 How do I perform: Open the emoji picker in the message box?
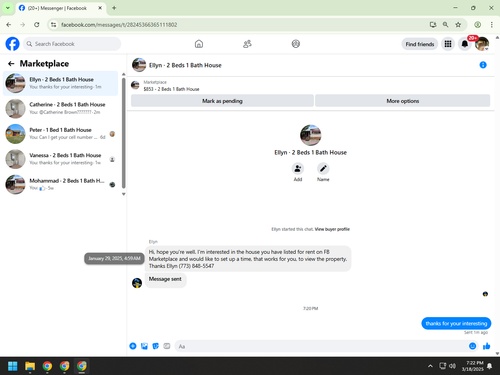tap(472, 346)
